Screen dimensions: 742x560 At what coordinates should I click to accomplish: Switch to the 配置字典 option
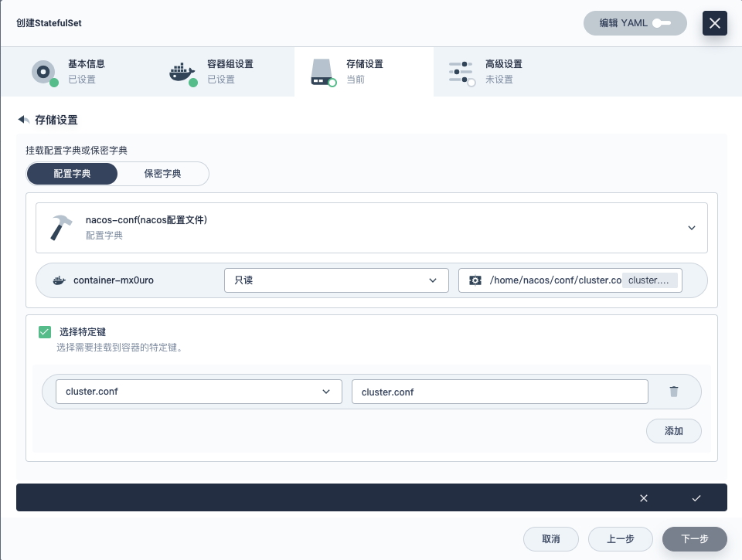72,174
